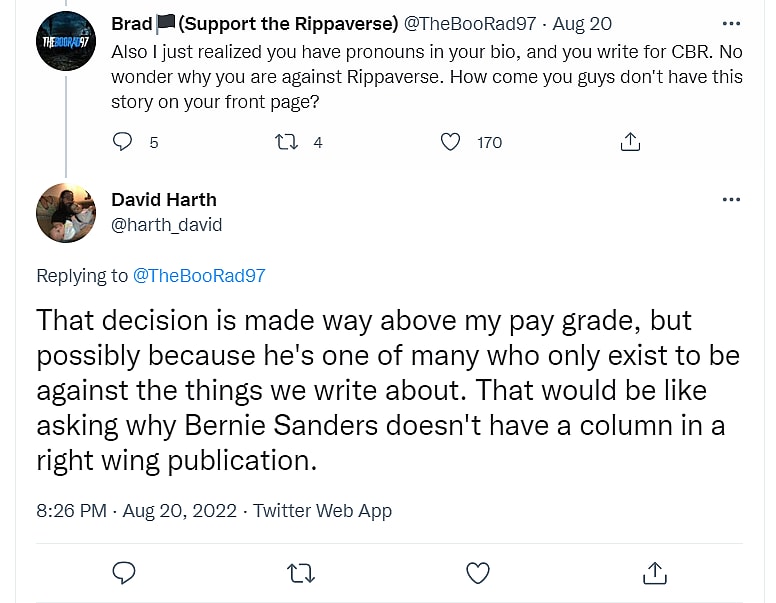Like David Harth's reply
This screenshot has height=603, width=776.
tap(478, 572)
